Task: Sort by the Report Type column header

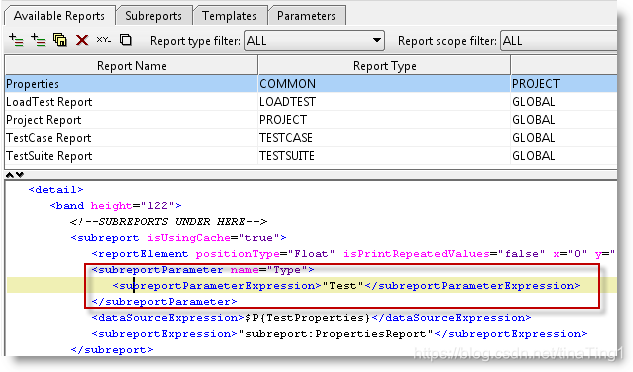Action: click(x=384, y=65)
